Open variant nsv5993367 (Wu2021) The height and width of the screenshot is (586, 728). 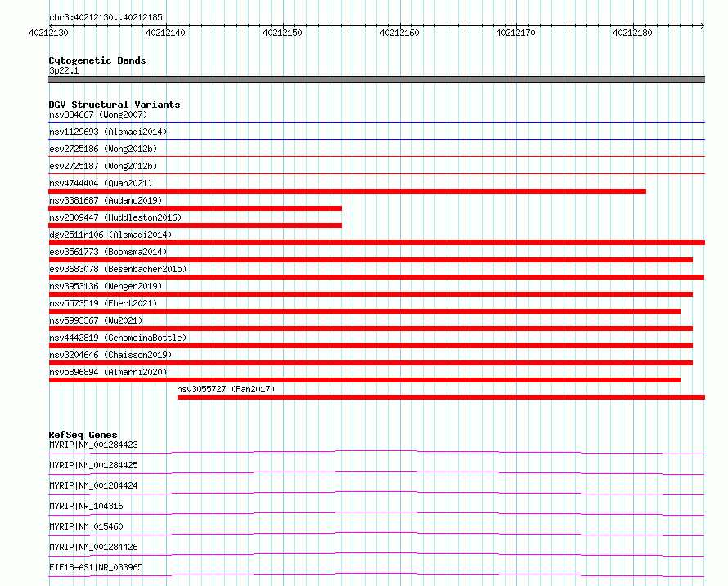click(96, 320)
